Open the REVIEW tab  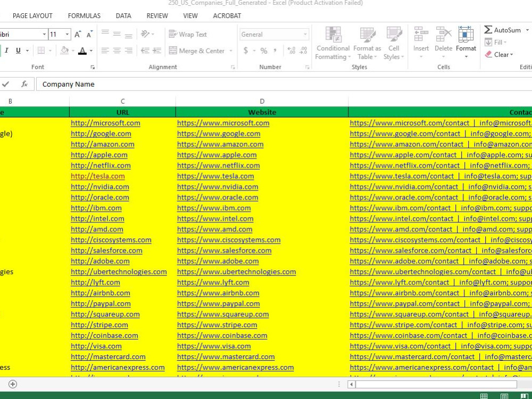tap(157, 15)
